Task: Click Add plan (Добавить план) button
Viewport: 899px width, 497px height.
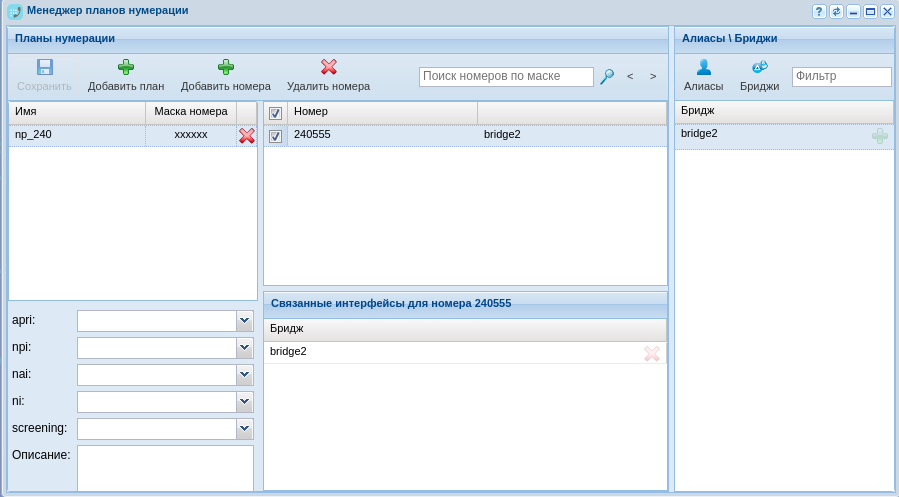Action: click(126, 76)
